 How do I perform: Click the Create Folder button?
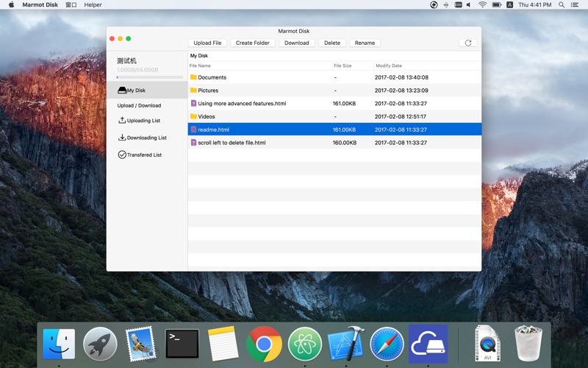click(x=253, y=43)
